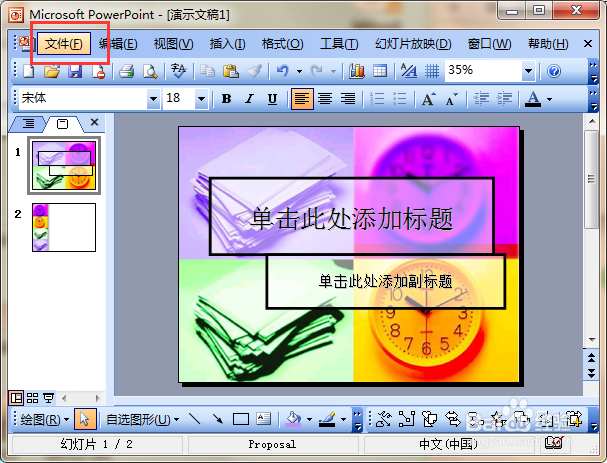This screenshot has height=463, width=607.
Task: Toggle the Show/Hide Grid icon
Action: click(x=432, y=71)
